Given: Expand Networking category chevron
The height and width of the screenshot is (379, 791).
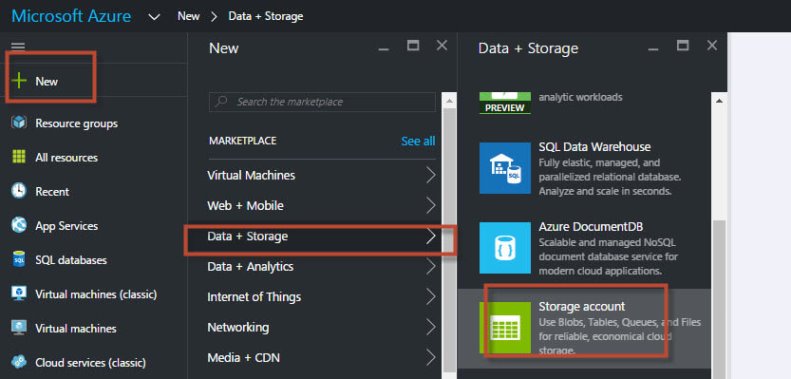Looking at the screenshot, I should click(430, 327).
